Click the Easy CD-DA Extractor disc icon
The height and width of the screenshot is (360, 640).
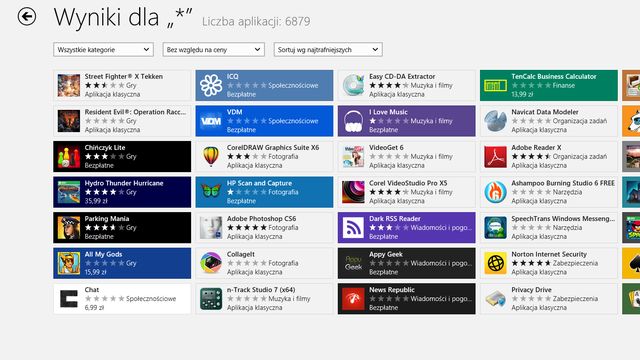pyautogui.click(x=353, y=85)
